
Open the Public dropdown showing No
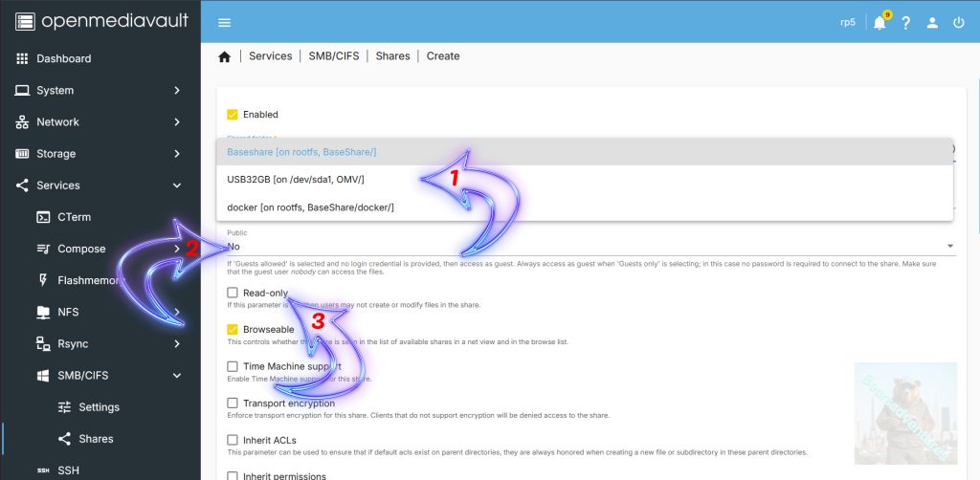pyautogui.click(x=589, y=246)
